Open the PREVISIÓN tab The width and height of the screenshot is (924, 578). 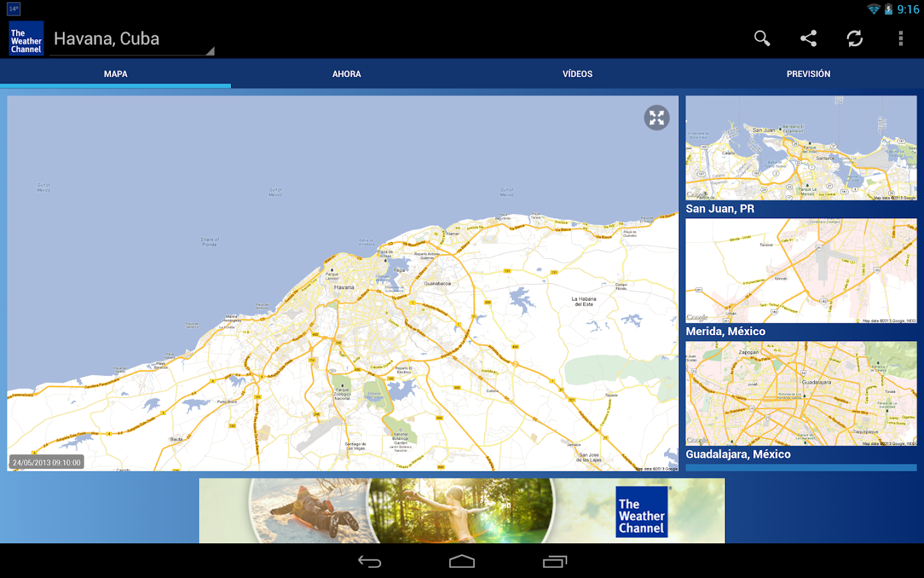pos(809,74)
